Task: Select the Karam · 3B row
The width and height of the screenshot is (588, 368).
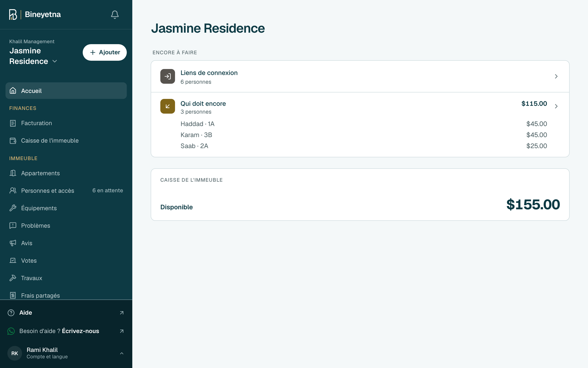Action: pos(364,135)
